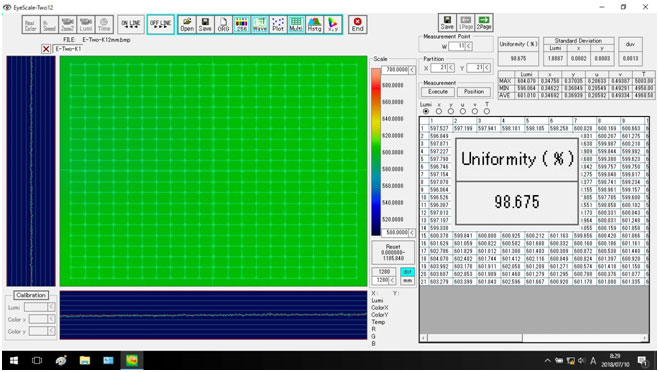Switch to ON LINE mode
The width and height of the screenshot is (659, 372).
131,24
